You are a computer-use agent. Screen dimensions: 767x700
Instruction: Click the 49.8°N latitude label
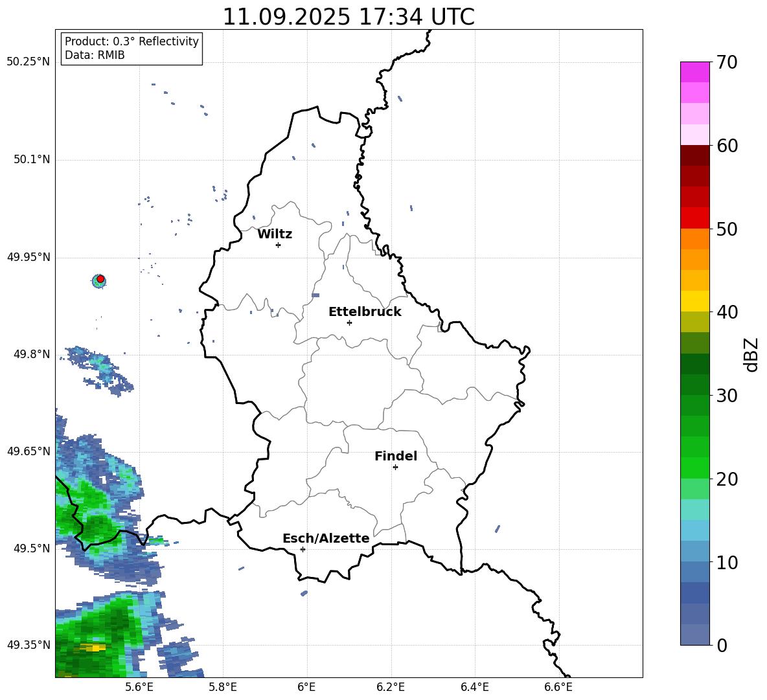point(32,354)
